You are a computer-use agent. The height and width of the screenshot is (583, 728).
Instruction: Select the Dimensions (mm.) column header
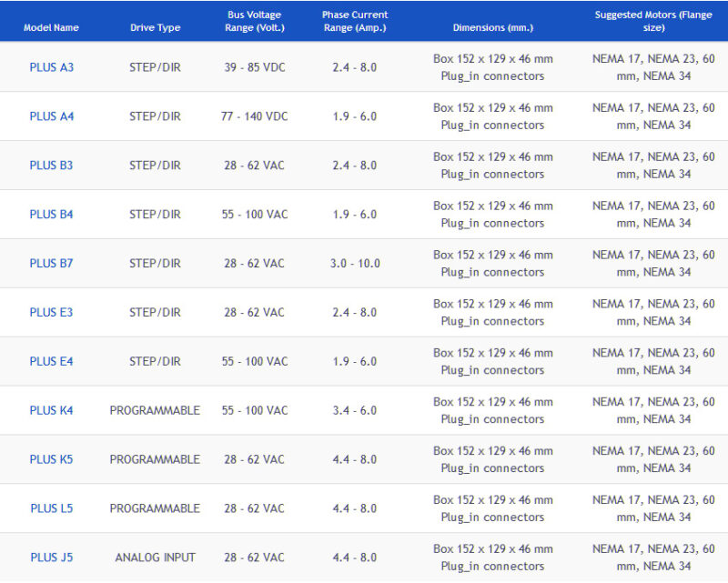(492, 28)
